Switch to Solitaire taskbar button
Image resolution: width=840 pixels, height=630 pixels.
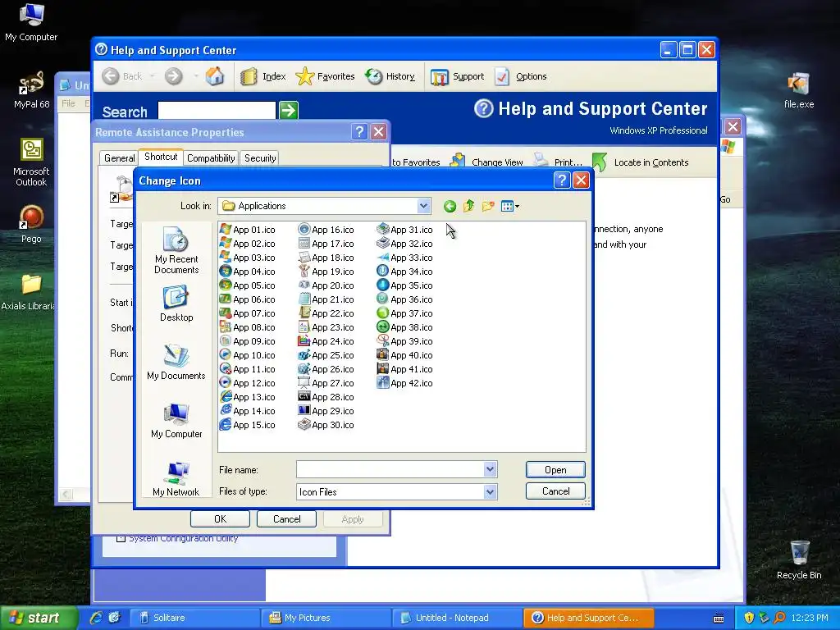point(196,618)
